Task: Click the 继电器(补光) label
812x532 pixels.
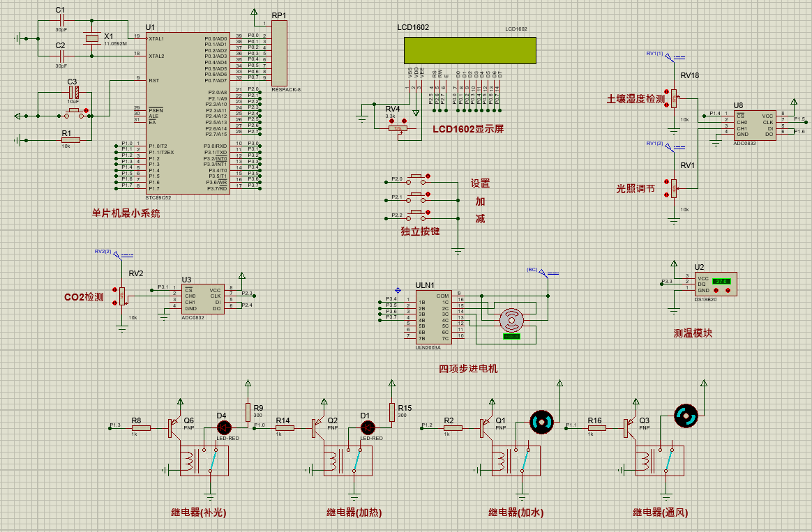Action: [199, 512]
